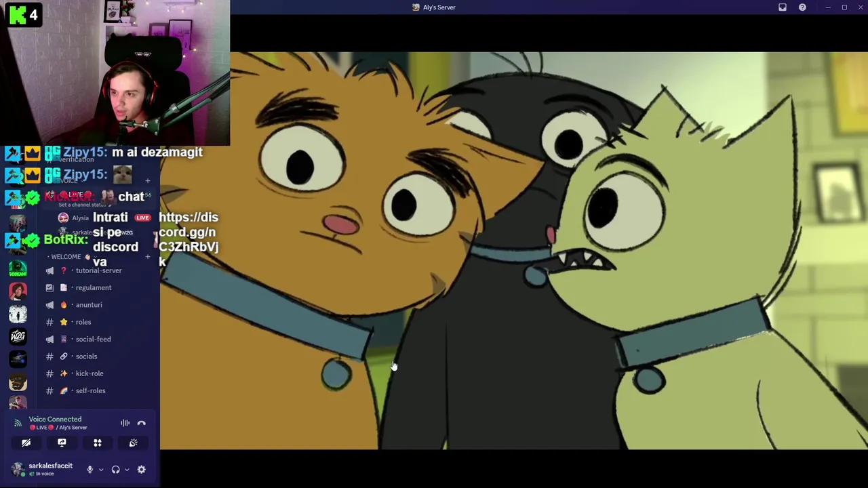Click the Aly's Server window title
Screen dimensions: 868x488
pyautogui.click(x=439, y=7)
